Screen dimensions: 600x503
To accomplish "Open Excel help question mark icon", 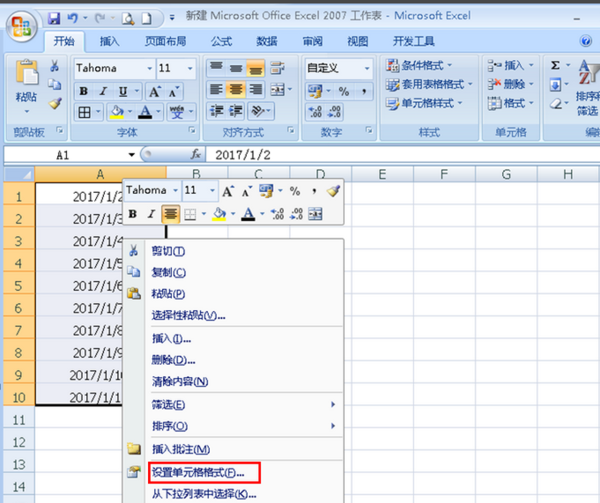I will click(585, 41).
